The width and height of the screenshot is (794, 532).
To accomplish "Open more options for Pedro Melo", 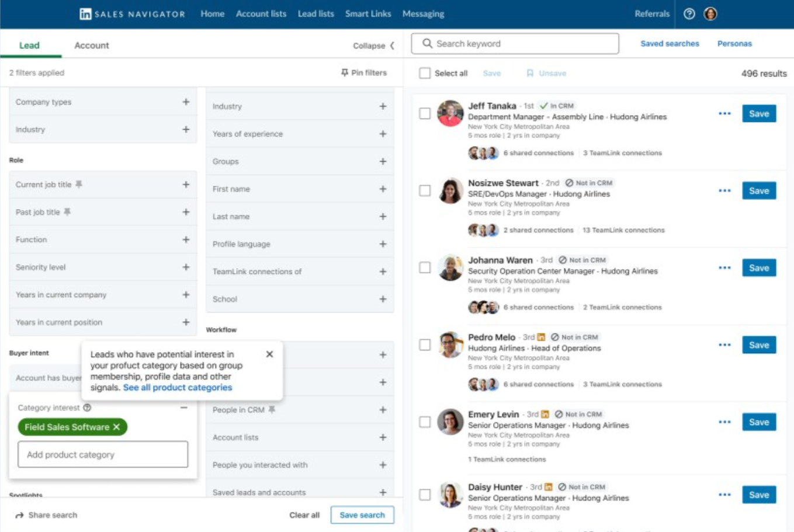I will click(724, 345).
